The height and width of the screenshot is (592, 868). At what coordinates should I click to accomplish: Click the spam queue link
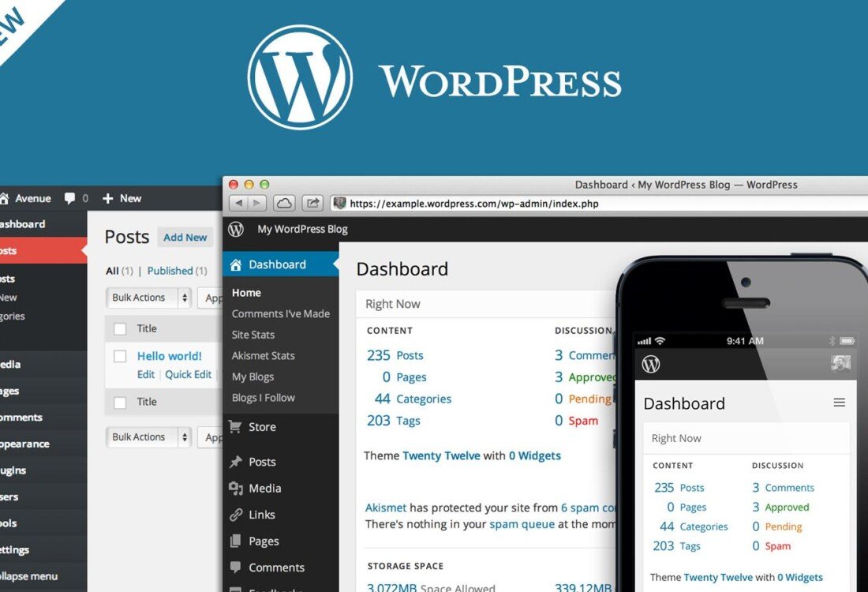point(522,524)
